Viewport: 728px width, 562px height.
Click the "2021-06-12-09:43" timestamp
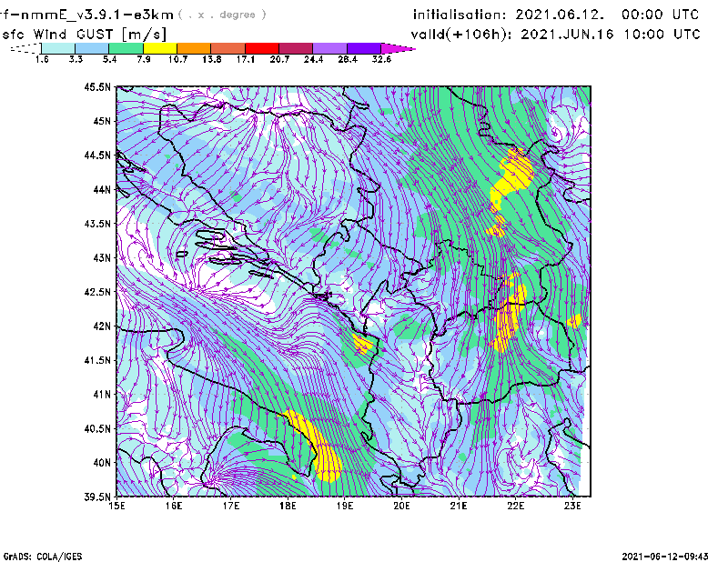tap(665, 557)
